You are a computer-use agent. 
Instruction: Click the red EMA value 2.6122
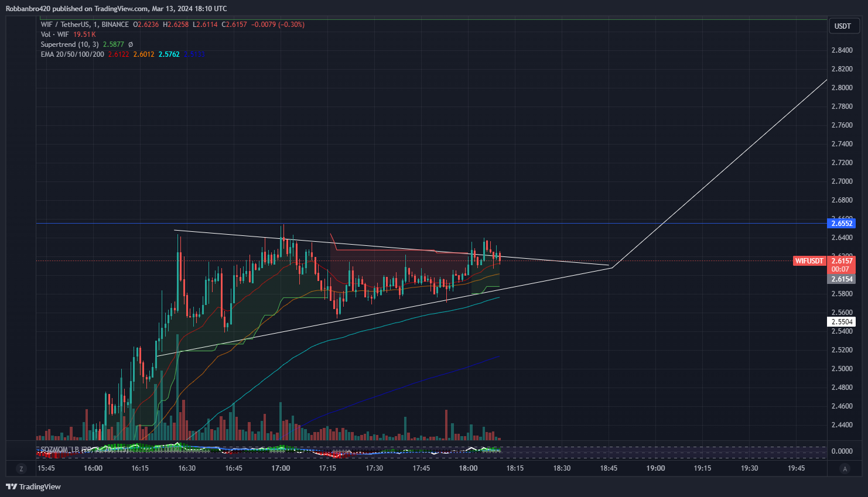click(118, 54)
